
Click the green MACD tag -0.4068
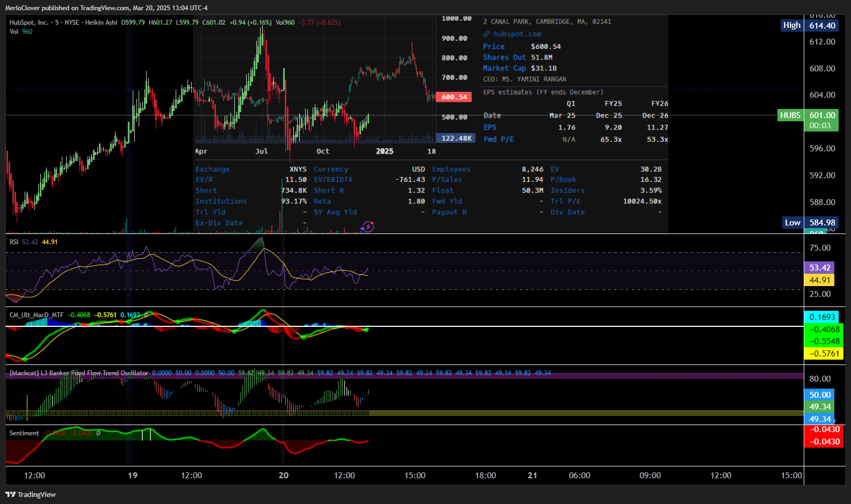[x=824, y=330]
